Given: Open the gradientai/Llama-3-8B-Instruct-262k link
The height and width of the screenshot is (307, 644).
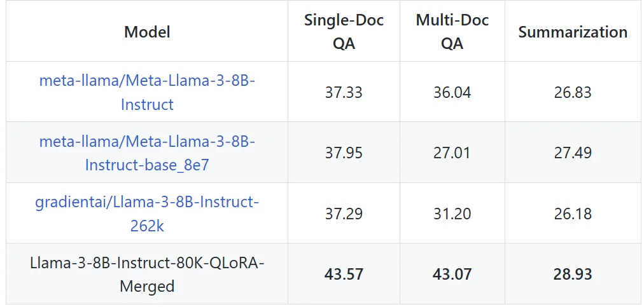Looking at the screenshot, I should coord(147,214).
